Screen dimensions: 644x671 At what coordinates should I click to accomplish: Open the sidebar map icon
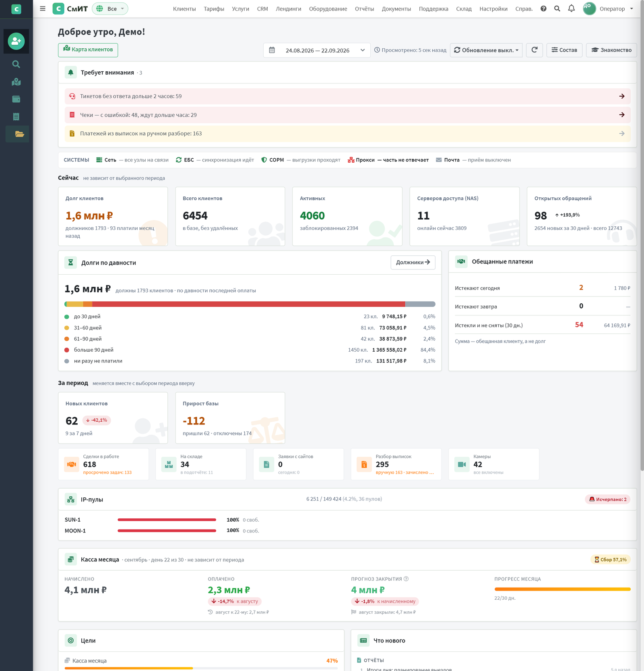pos(16,82)
